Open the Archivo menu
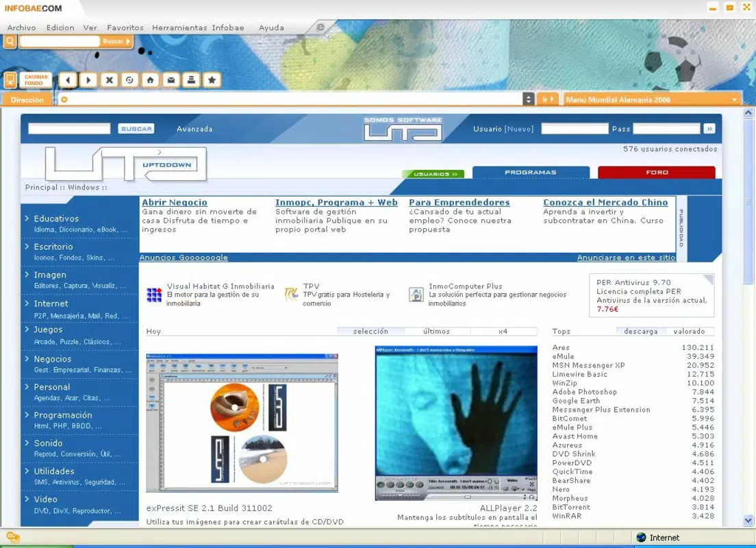 coord(21,28)
